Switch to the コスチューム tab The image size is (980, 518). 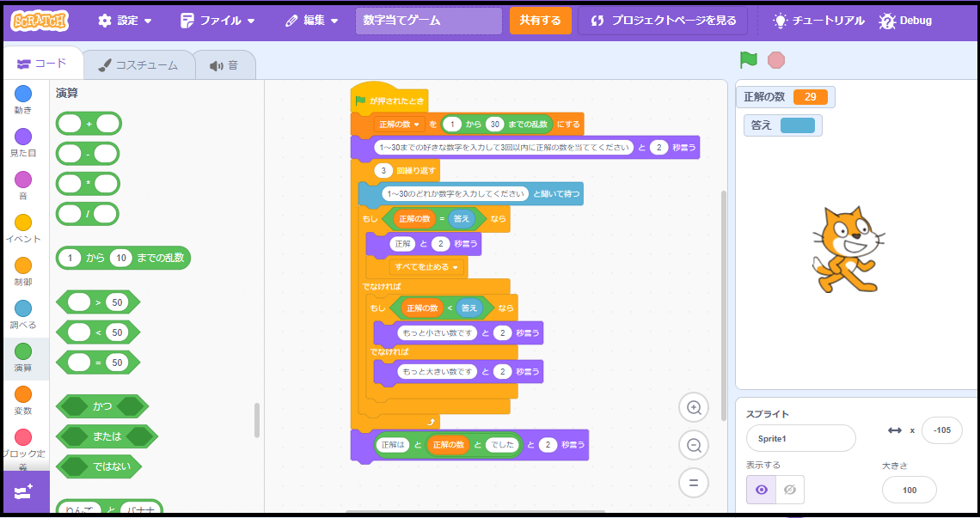138,65
